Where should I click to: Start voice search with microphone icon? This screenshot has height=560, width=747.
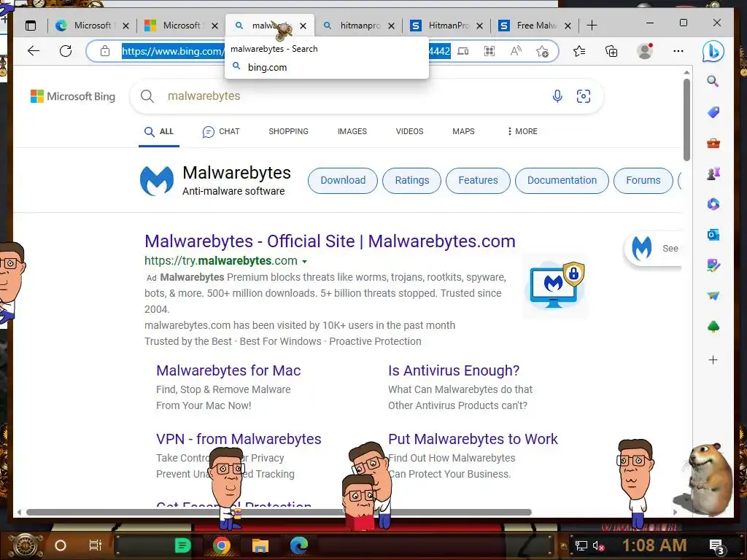(557, 96)
